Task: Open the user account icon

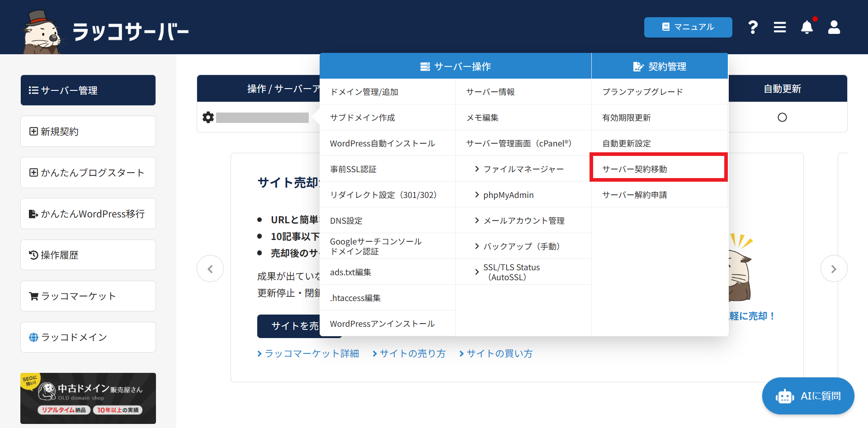Action: (834, 27)
